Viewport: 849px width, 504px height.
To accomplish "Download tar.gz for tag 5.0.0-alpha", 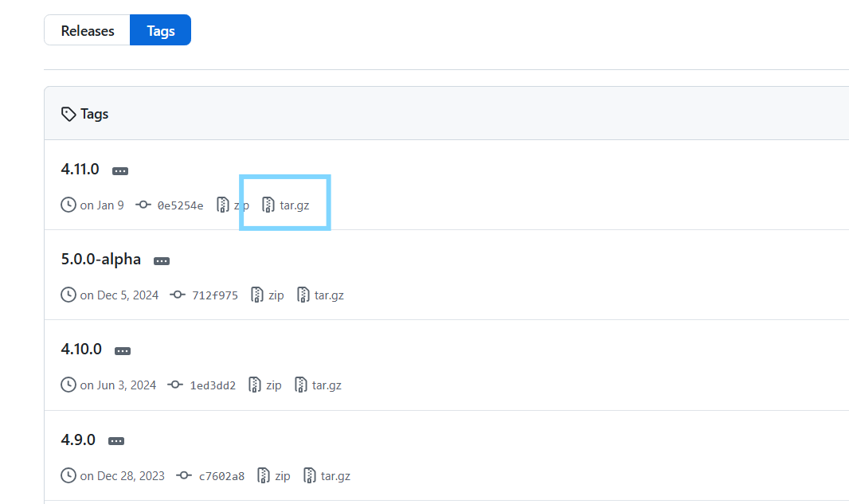I will coord(329,295).
